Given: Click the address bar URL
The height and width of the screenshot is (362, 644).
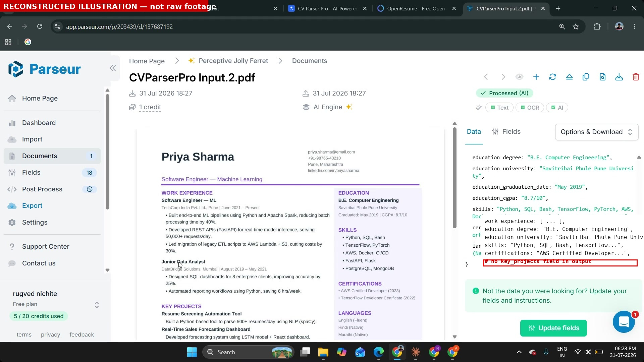Looking at the screenshot, I should (x=119, y=27).
